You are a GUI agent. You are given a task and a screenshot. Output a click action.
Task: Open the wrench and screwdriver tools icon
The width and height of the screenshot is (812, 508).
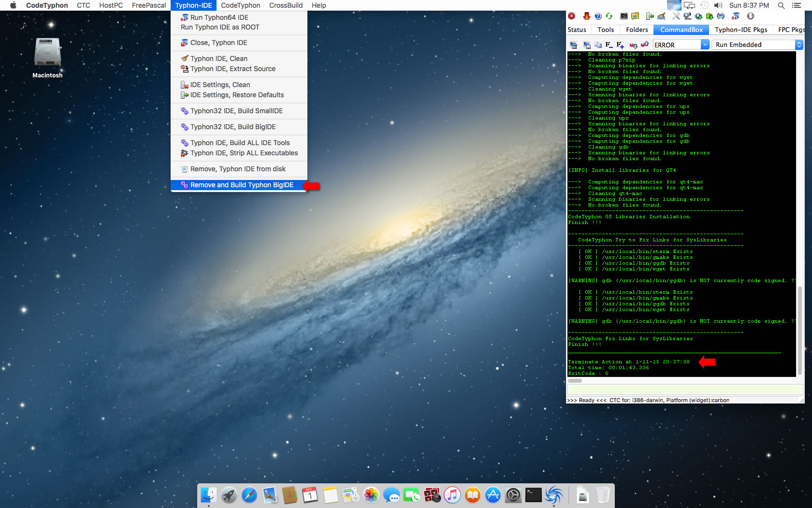[x=676, y=16]
